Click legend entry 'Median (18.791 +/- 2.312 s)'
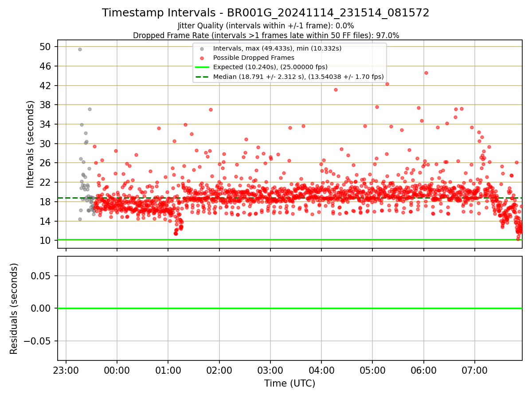 (x=298, y=77)
